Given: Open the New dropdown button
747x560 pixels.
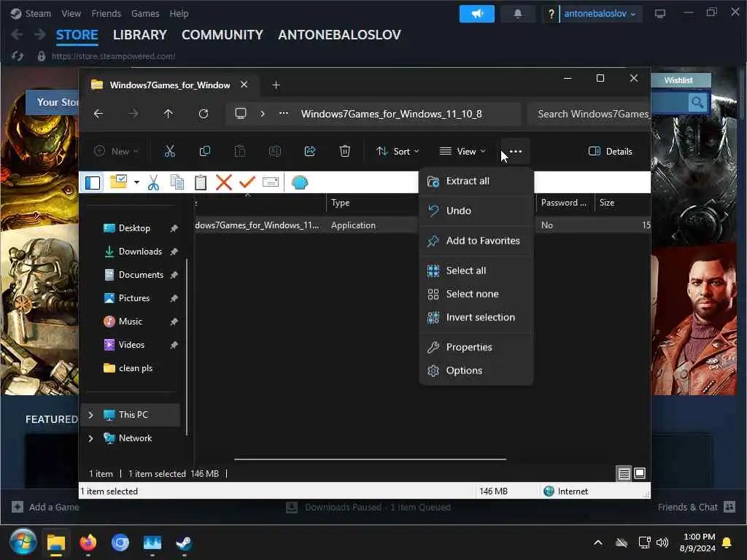Looking at the screenshot, I should tap(116, 152).
